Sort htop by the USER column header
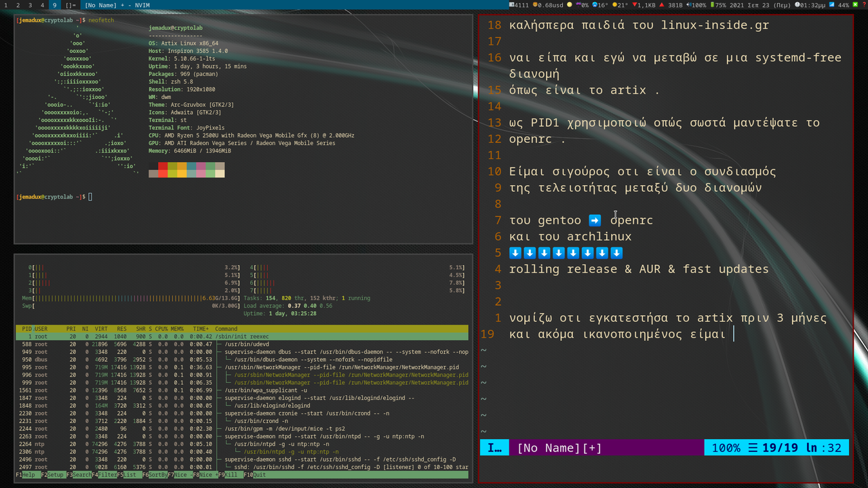The image size is (868, 488). tap(41, 329)
